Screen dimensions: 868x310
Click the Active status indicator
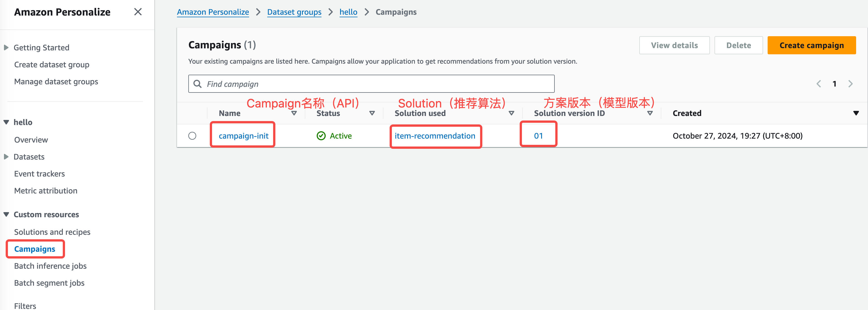click(334, 136)
